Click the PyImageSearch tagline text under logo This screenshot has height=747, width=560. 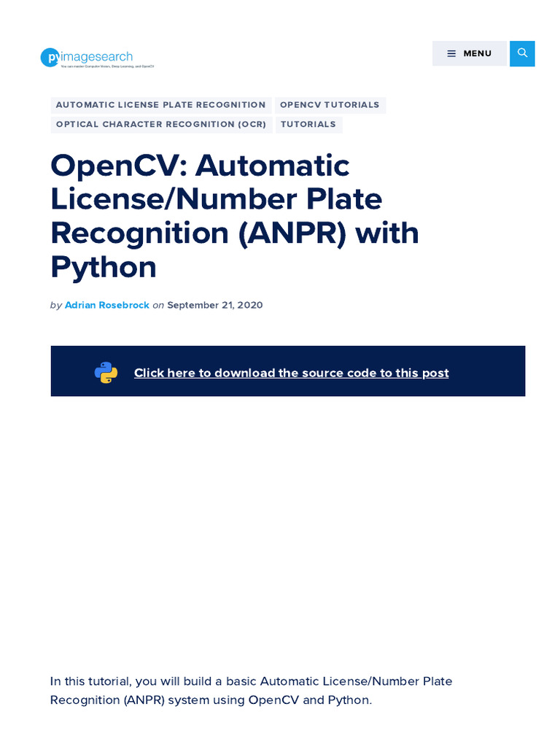[107, 66]
